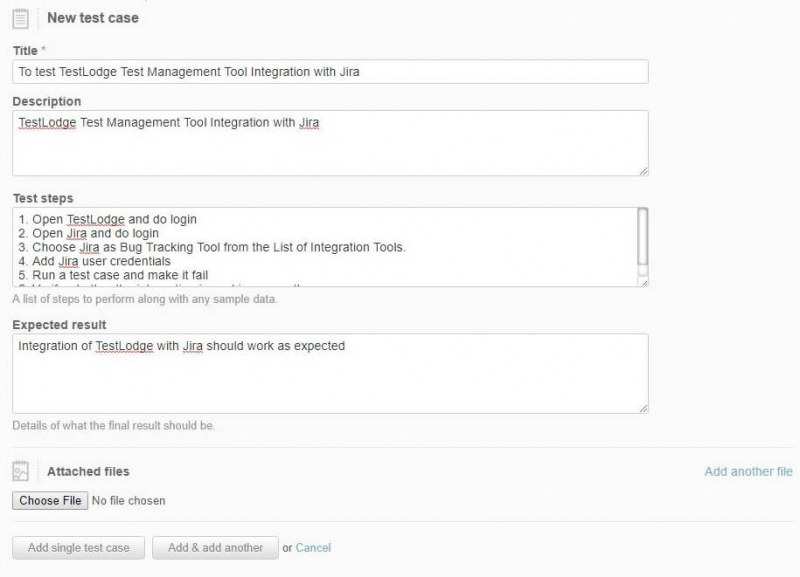The height and width of the screenshot is (577, 800).
Task: Click the Title field label
Action: pos(25,51)
